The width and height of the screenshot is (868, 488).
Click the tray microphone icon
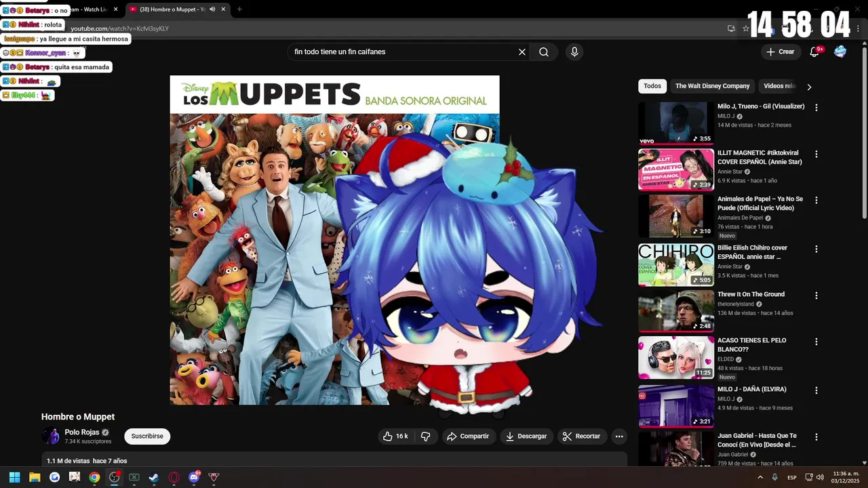(774, 477)
